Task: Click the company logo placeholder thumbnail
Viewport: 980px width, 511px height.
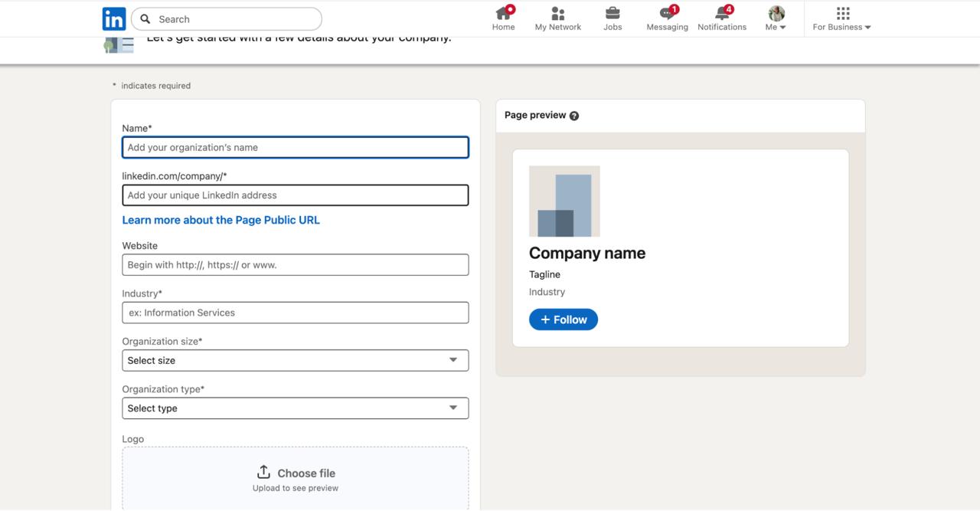Action: click(564, 201)
